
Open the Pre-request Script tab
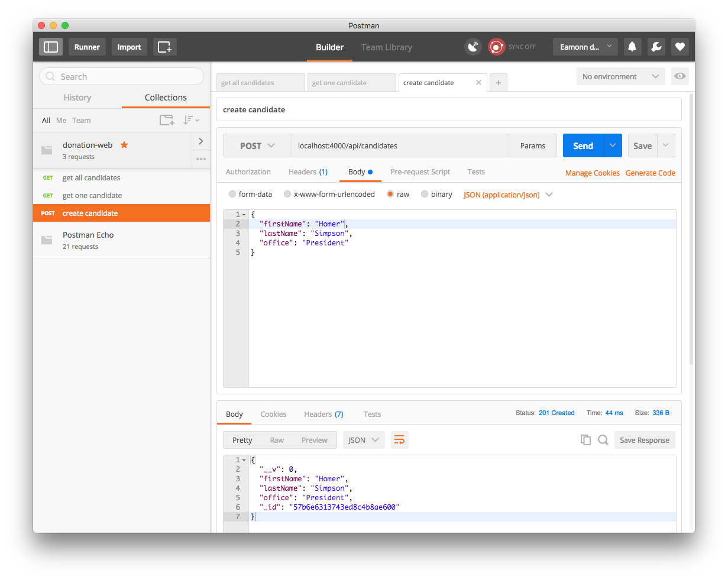click(x=420, y=172)
